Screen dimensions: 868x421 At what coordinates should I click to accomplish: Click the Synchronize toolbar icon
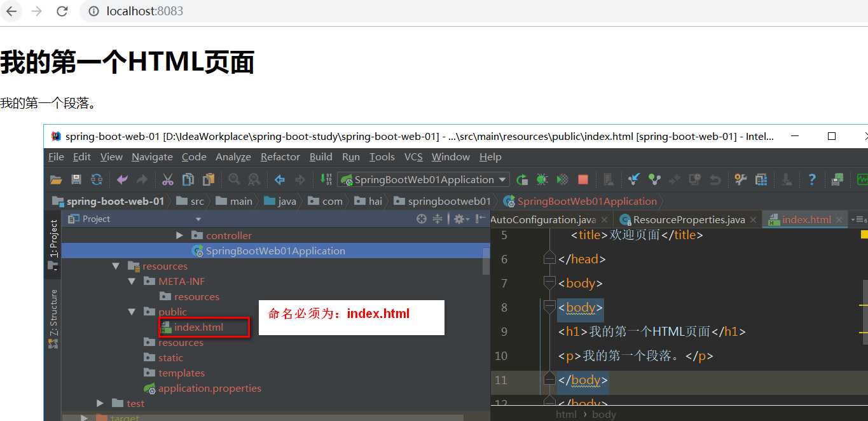97,180
